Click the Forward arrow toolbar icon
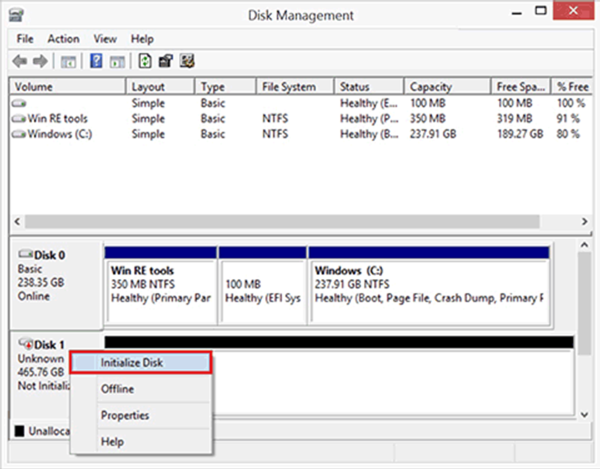The height and width of the screenshot is (469, 600). click(x=40, y=61)
